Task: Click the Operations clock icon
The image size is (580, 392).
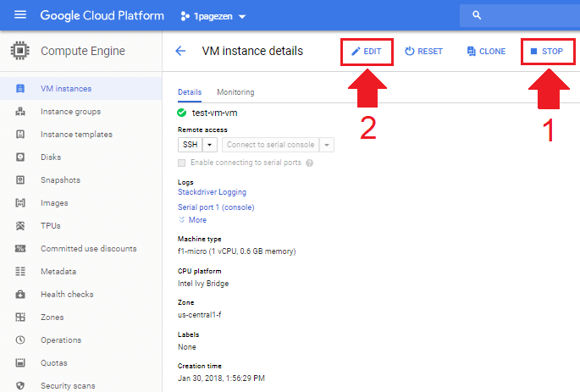Action: pos(20,340)
